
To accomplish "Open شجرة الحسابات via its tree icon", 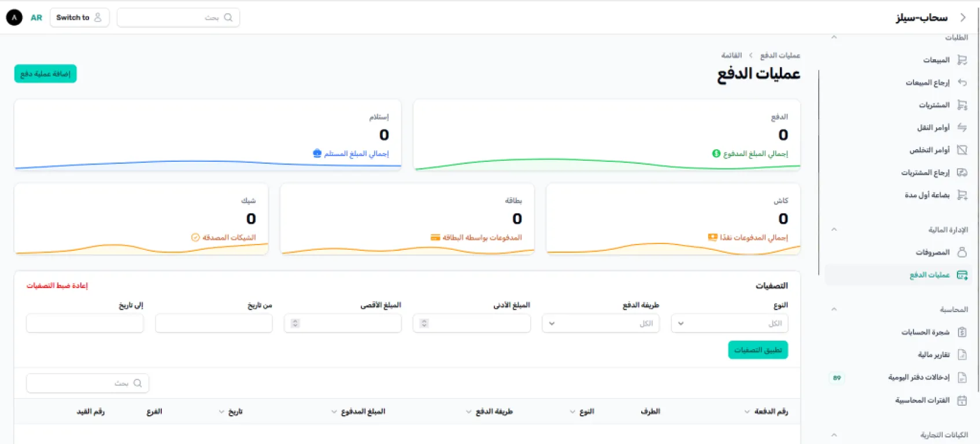I will pos(963,332).
